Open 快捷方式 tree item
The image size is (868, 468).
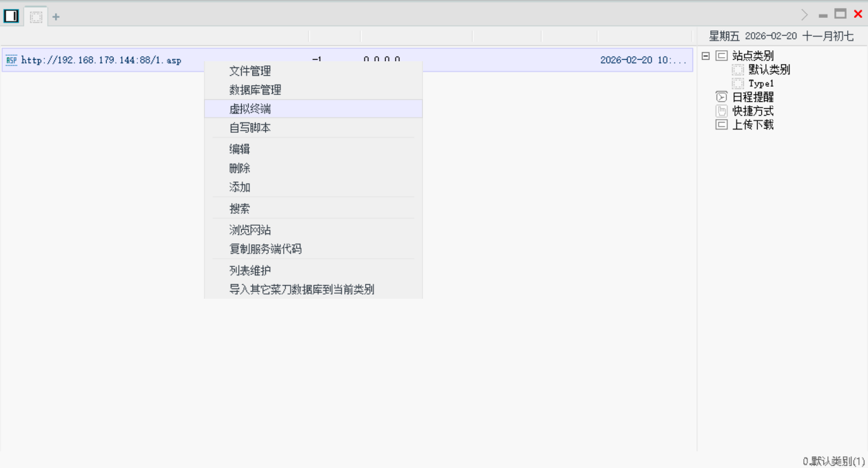click(x=753, y=111)
